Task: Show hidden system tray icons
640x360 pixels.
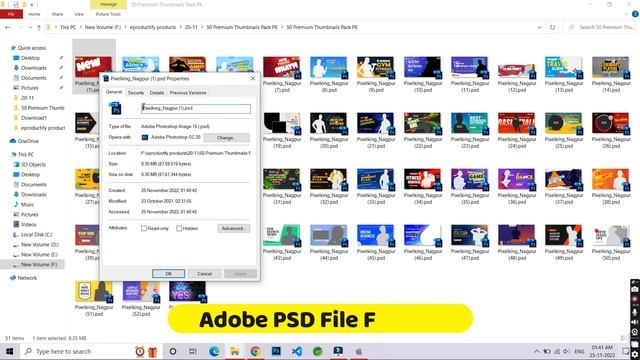Action: tap(537, 352)
